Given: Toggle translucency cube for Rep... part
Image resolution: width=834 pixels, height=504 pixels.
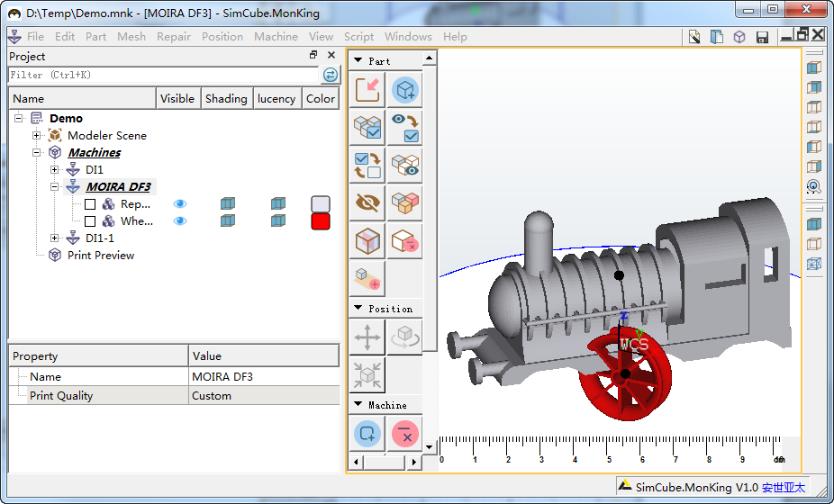Looking at the screenshot, I should [277, 203].
